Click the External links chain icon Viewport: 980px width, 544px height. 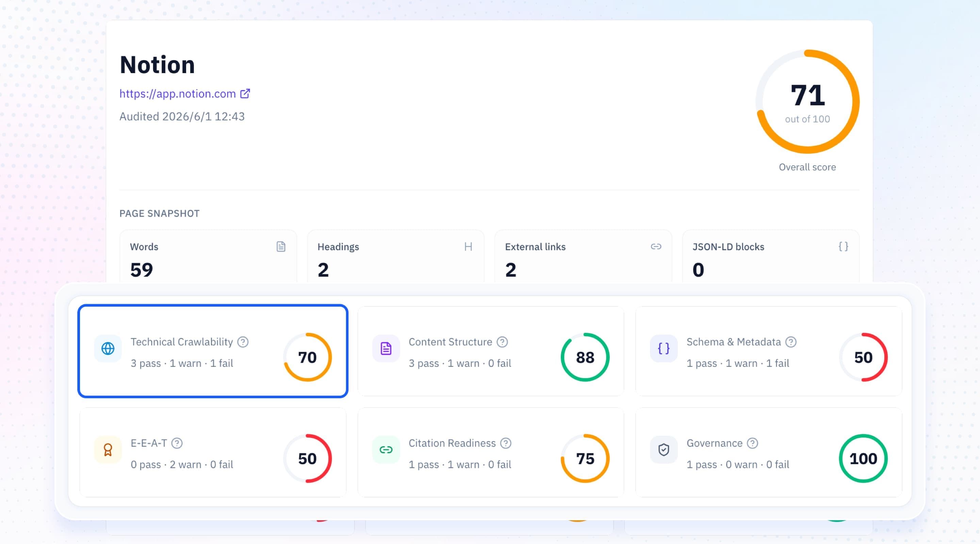click(656, 247)
